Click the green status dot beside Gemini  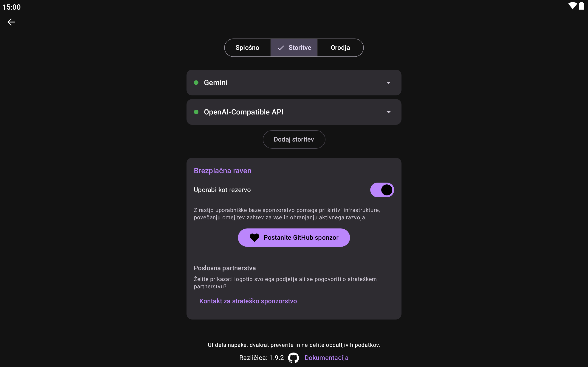(x=196, y=83)
